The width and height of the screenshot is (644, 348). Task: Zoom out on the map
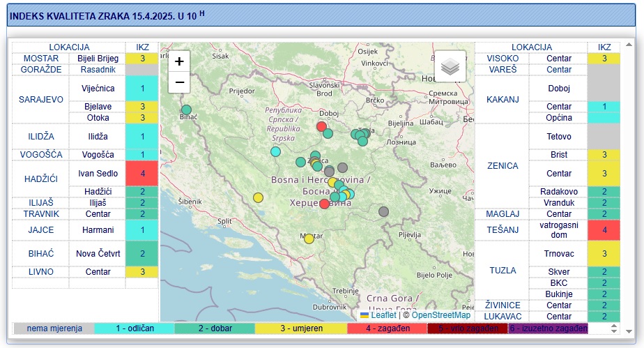click(179, 82)
